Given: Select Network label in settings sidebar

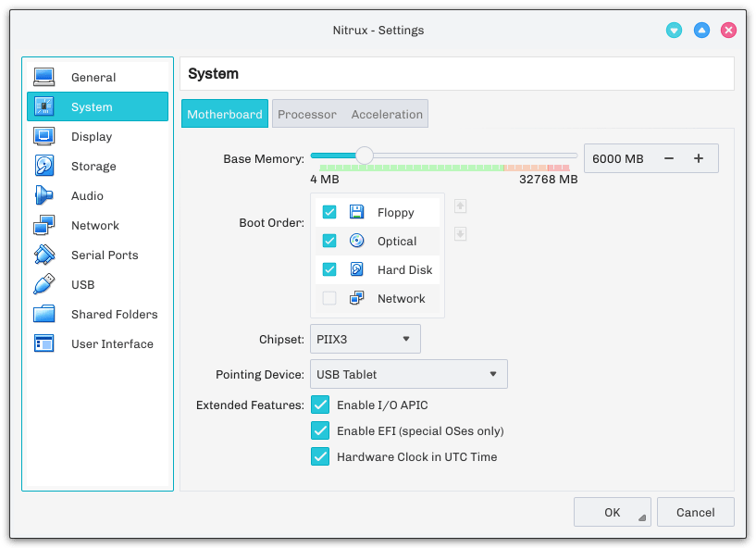Looking at the screenshot, I should point(95,225).
